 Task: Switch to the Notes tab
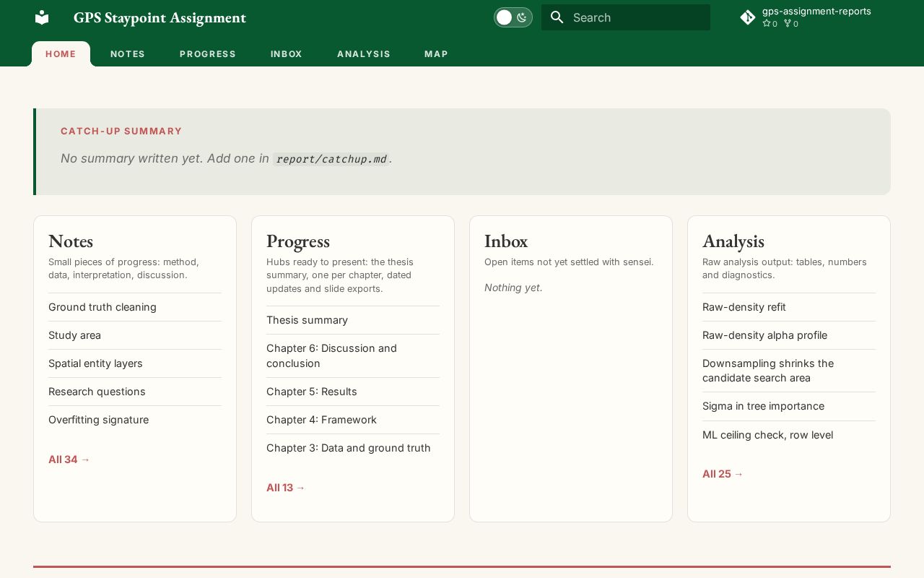tap(128, 54)
